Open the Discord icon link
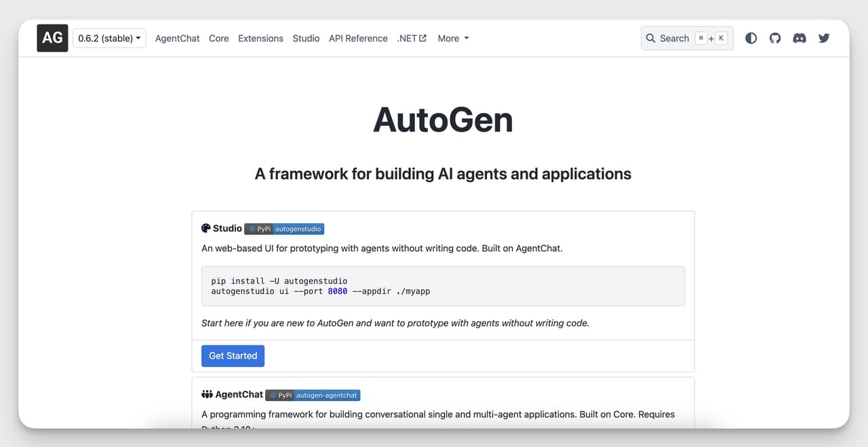Viewport: 868px width, 447px height. point(800,38)
